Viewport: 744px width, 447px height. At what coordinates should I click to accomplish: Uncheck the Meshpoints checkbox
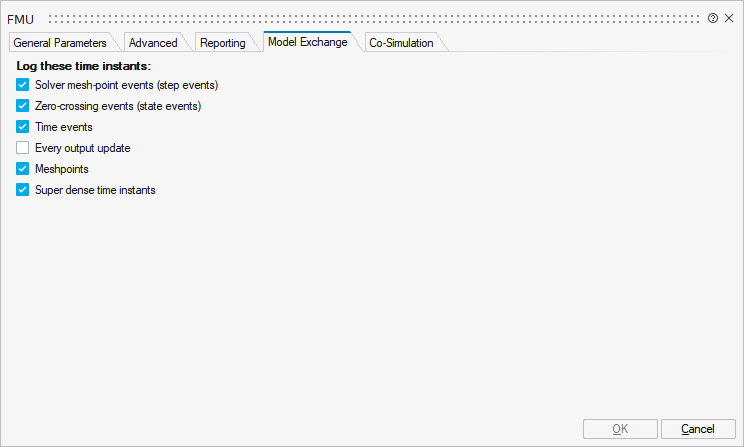pos(23,169)
